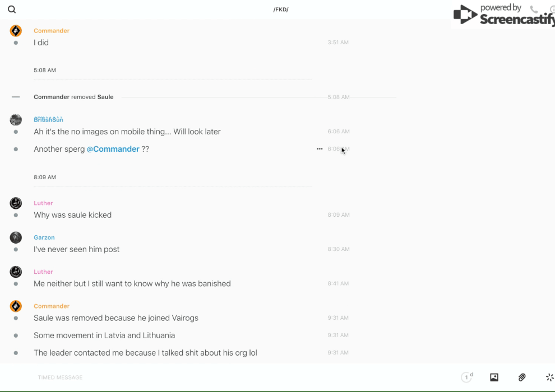The image size is (555, 392).
Task: Click the "Commander removed Saule" system message
Action: click(73, 97)
